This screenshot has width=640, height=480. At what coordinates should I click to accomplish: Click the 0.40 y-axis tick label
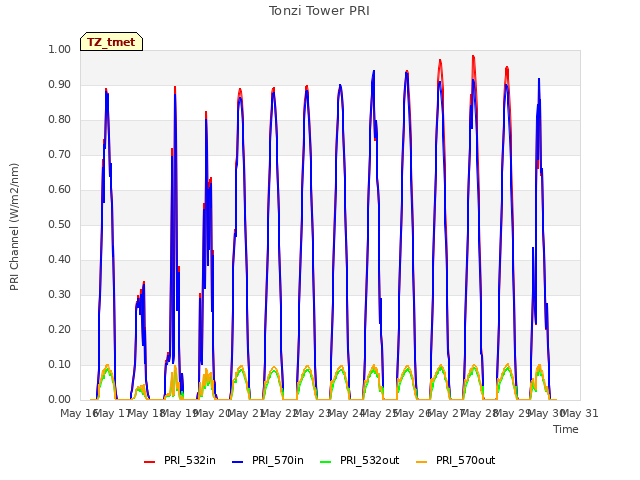click(60, 260)
